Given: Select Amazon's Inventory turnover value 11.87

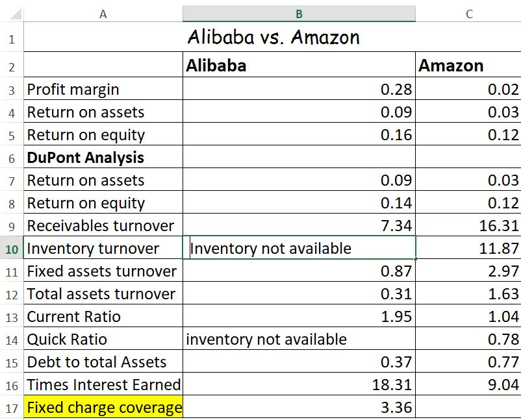Looking at the screenshot, I should tap(469, 248).
